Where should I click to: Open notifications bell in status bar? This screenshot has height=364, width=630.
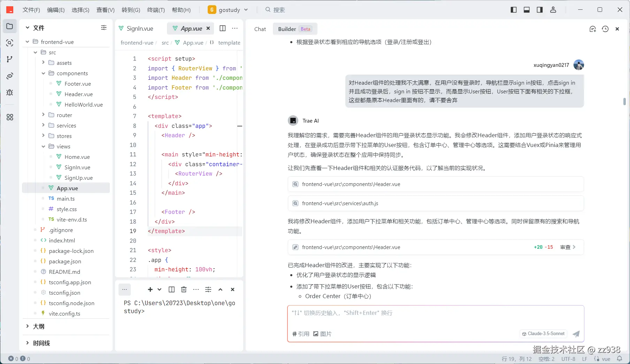(x=620, y=358)
